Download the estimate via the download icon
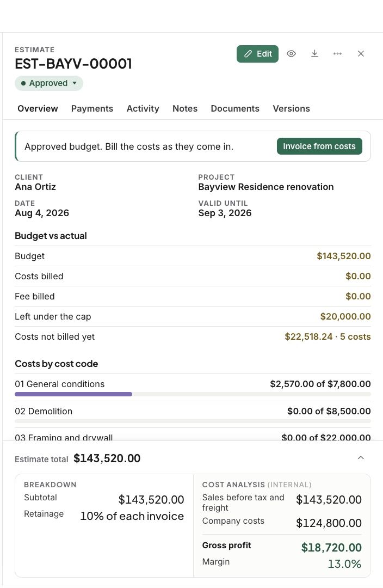The width and height of the screenshot is (383, 588). [315, 53]
